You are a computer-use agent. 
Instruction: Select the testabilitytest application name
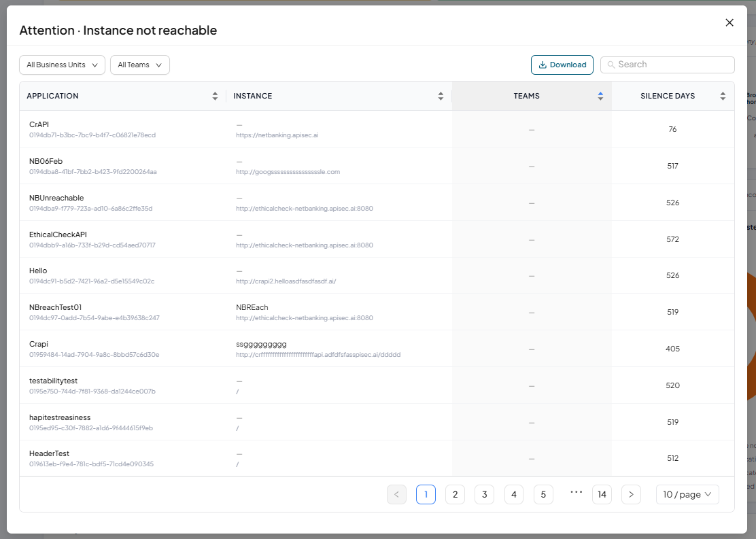53,381
